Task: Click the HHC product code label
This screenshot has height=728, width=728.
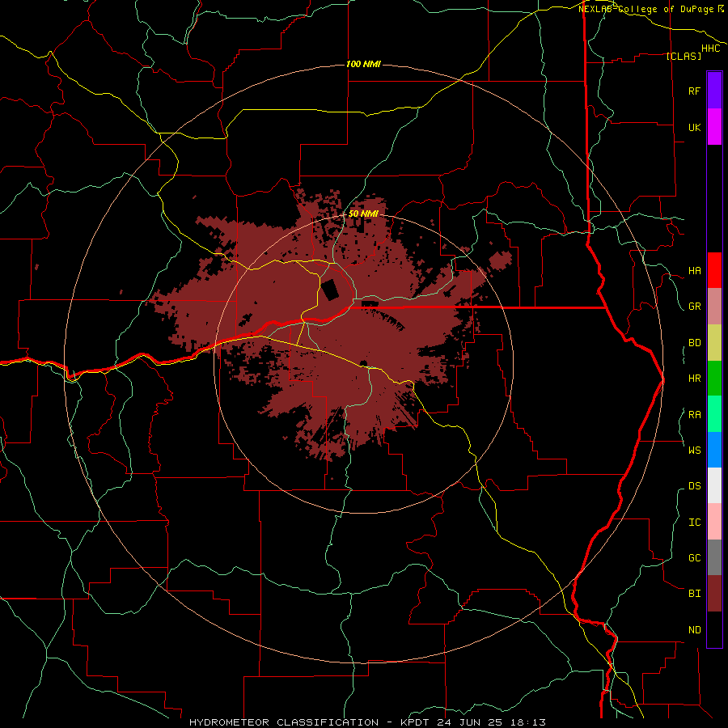Action: coord(710,49)
